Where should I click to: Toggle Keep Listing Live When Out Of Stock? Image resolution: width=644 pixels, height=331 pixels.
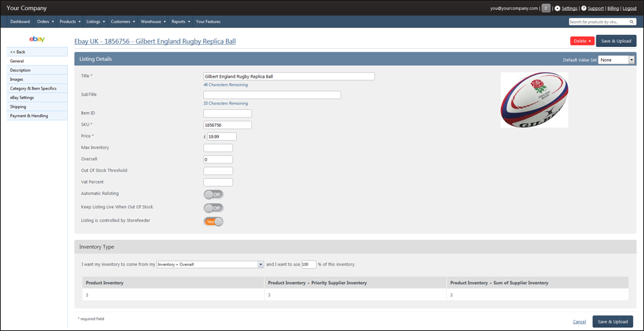click(213, 208)
